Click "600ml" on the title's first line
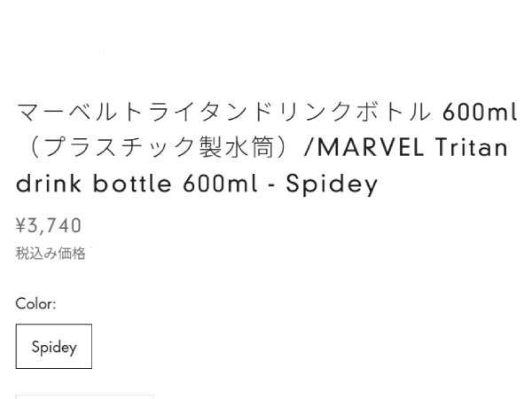 click(x=480, y=112)
